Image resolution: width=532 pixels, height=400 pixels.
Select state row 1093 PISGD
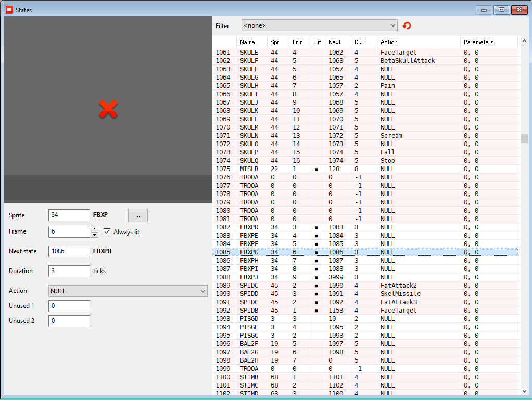click(x=365, y=319)
